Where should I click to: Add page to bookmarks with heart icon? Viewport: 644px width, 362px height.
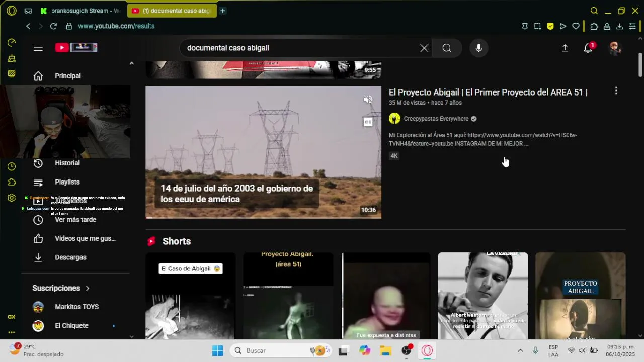[576, 26]
